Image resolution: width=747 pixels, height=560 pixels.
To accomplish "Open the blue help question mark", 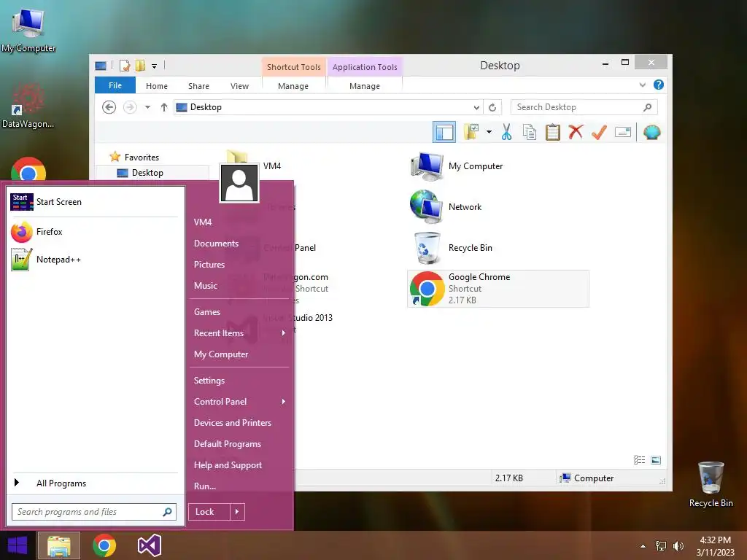I will [659, 85].
